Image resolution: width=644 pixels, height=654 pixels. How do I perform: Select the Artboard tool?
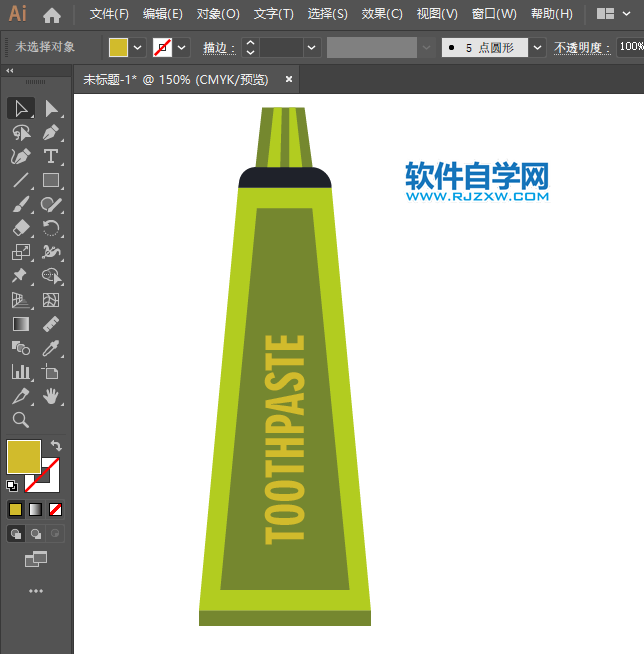point(51,372)
